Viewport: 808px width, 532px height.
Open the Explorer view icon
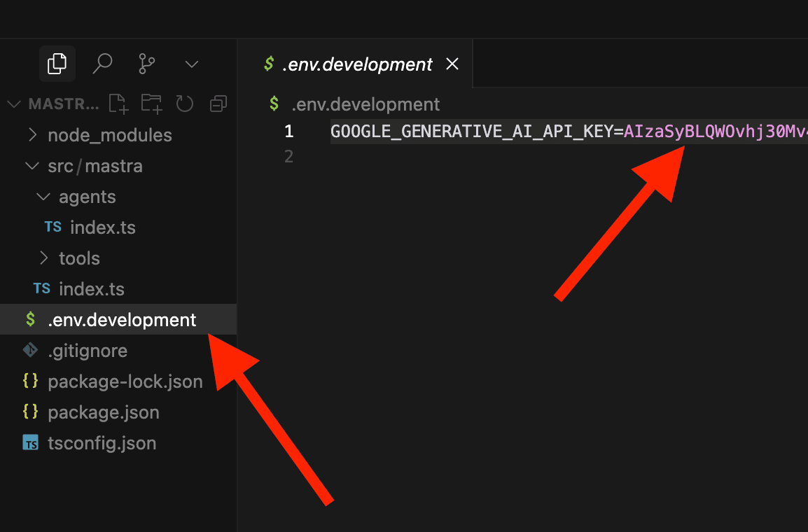(57, 64)
